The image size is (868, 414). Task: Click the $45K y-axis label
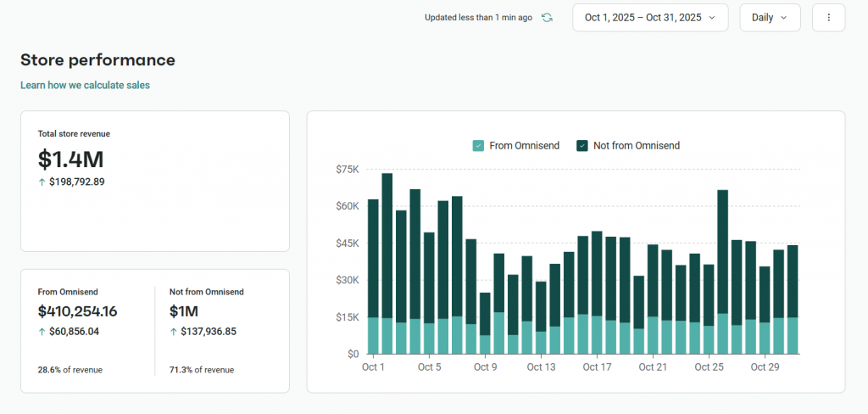click(348, 243)
